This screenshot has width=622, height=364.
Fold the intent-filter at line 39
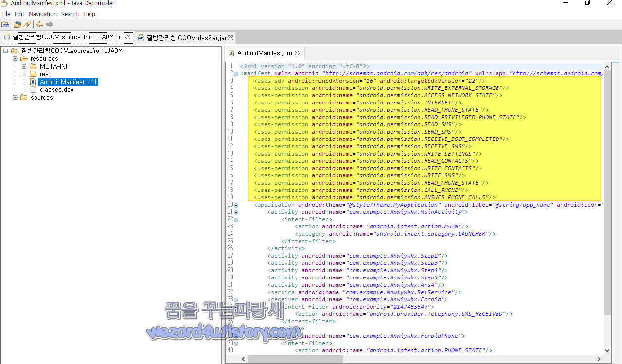click(236, 344)
